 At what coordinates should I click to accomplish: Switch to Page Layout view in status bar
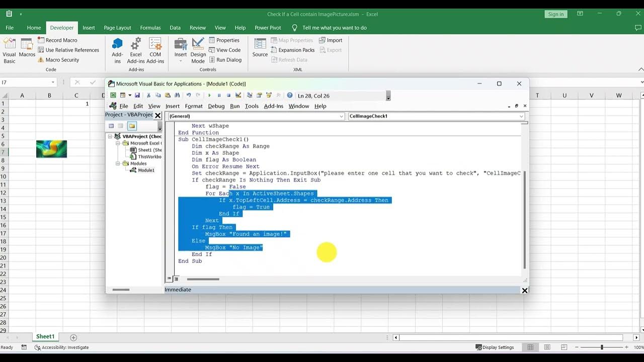(x=547, y=347)
